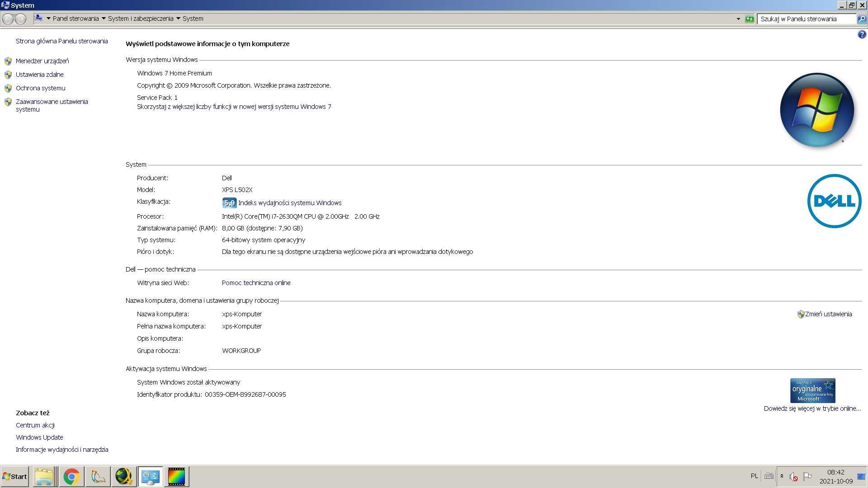The height and width of the screenshot is (488, 868).
Task: Click Zmień ustawienia link
Action: [828, 314]
